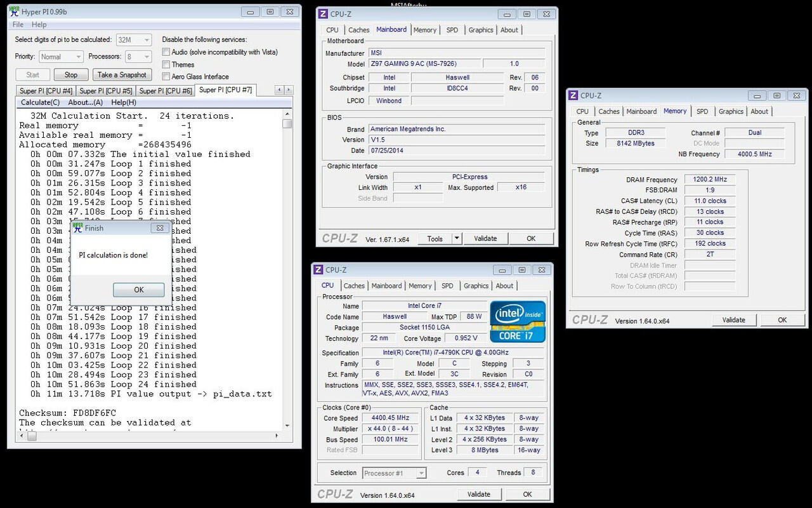
Task: Click the Checksum FD8DF6FC text line
Action: coord(67,413)
